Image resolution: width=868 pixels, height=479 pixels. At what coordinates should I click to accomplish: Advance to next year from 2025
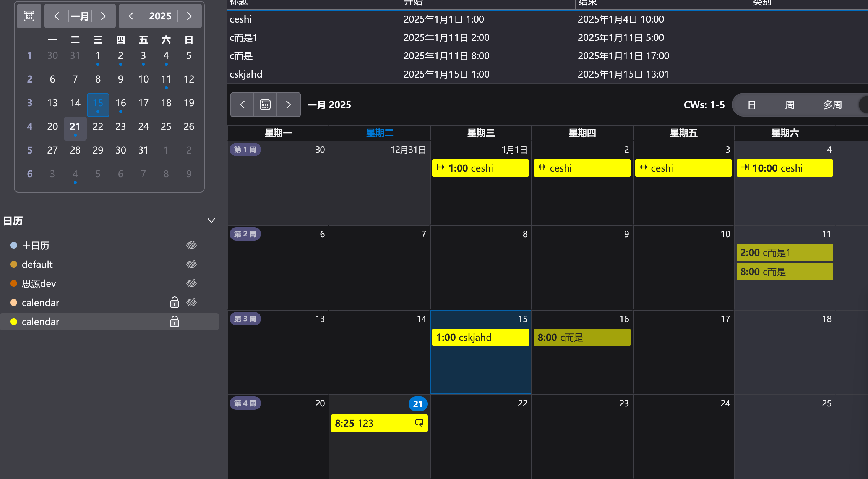(189, 16)
